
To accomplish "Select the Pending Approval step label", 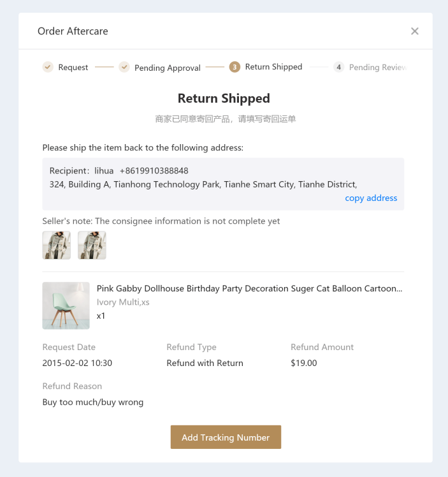I will pyautogui.click(x=168, y=68).
